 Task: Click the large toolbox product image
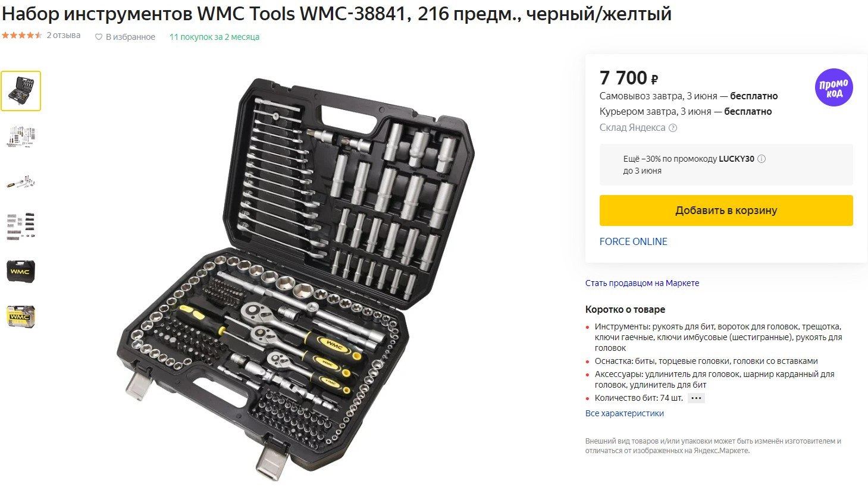[295, 278]
